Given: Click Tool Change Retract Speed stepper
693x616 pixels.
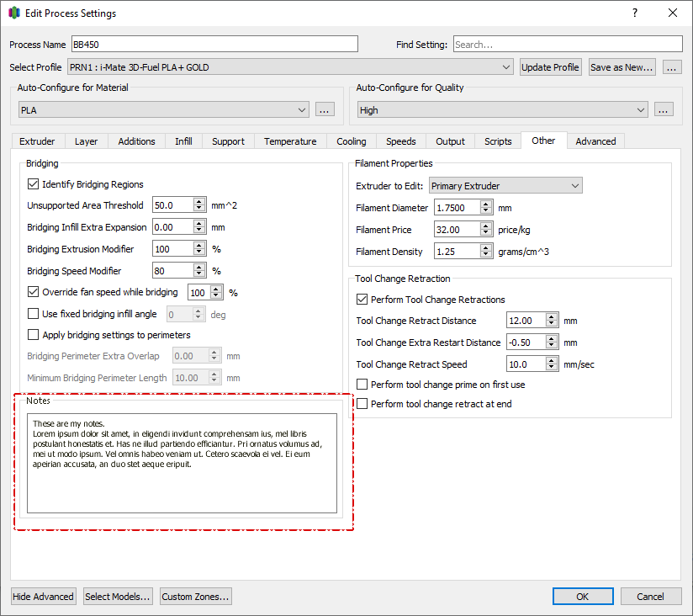Looking at the screenshot, I should tap(551, 364).
